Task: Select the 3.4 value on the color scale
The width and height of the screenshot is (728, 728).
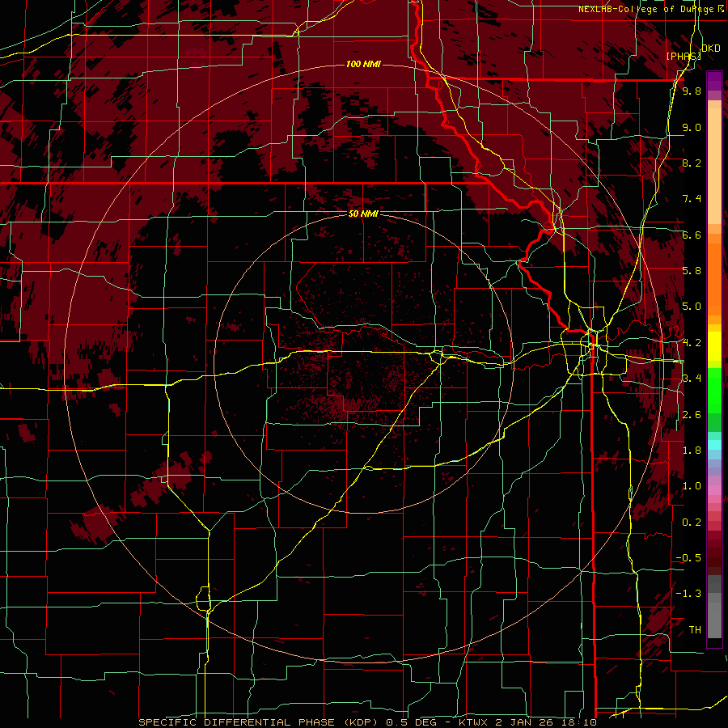Action: [x=692, y=379]
